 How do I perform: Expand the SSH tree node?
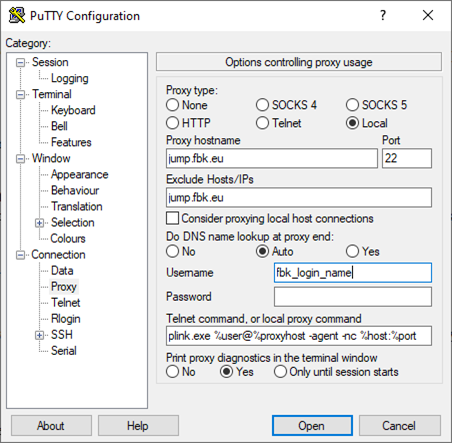click(x=39, y=335)
